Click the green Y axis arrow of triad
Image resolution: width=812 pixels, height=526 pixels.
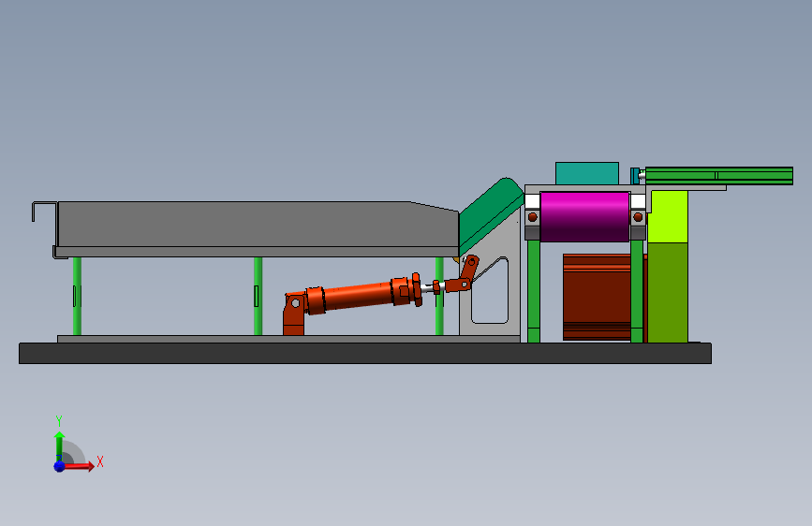click(x=60, y=446)
